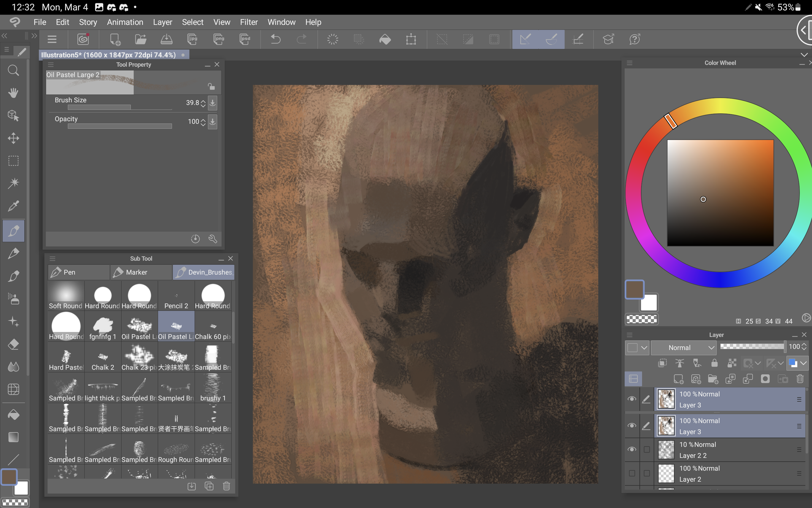Create a new raster layer

coord(679,379)
